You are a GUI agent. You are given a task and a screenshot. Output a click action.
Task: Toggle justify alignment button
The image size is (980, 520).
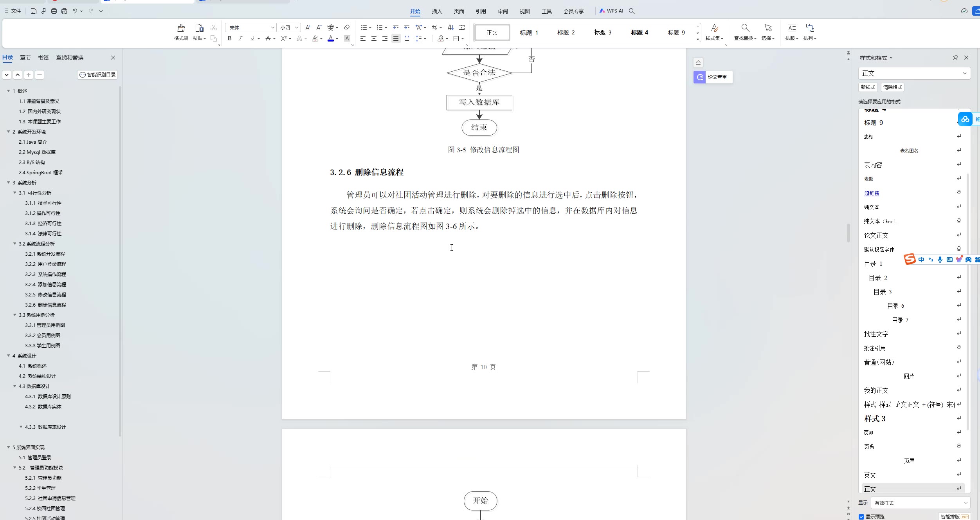click(x=396, y=38)
